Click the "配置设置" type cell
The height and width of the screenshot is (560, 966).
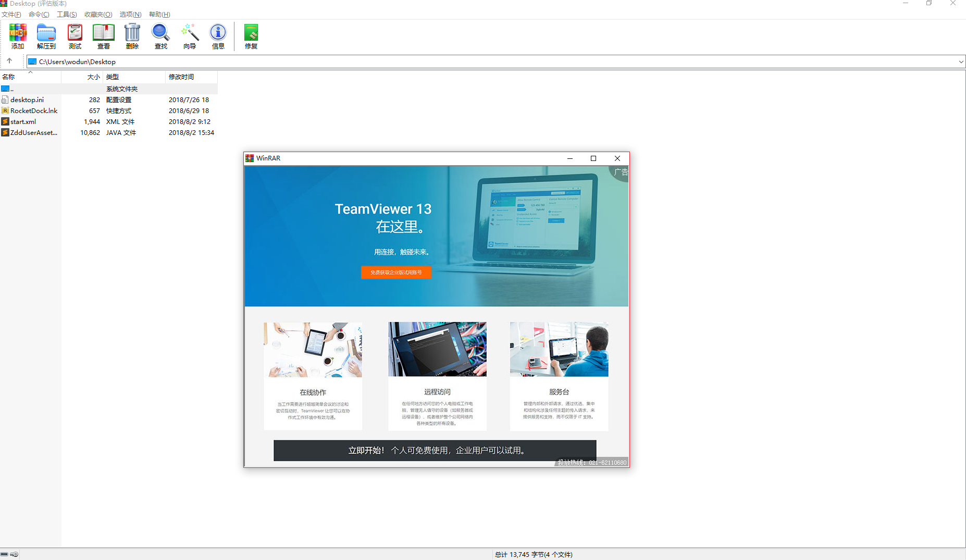coord(119,99)
